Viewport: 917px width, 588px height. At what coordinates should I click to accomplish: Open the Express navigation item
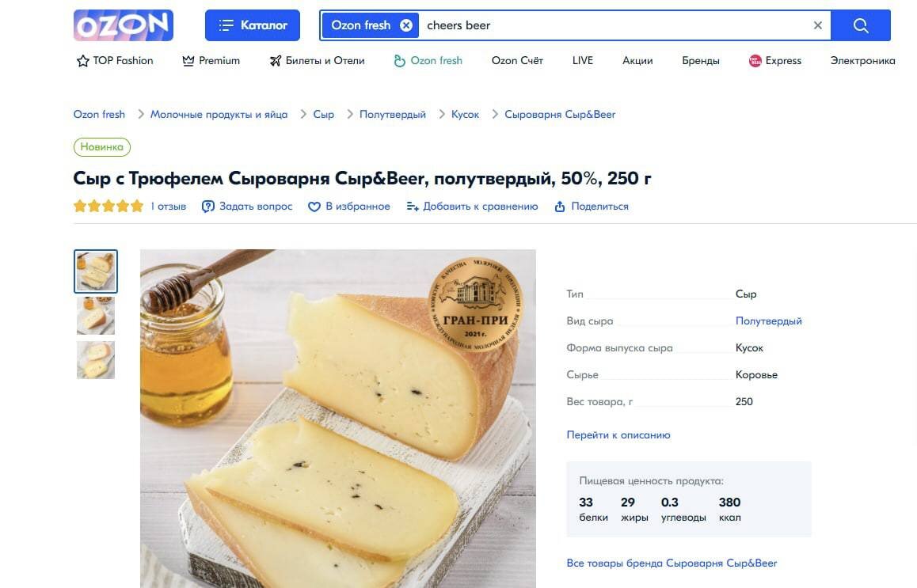775,61
